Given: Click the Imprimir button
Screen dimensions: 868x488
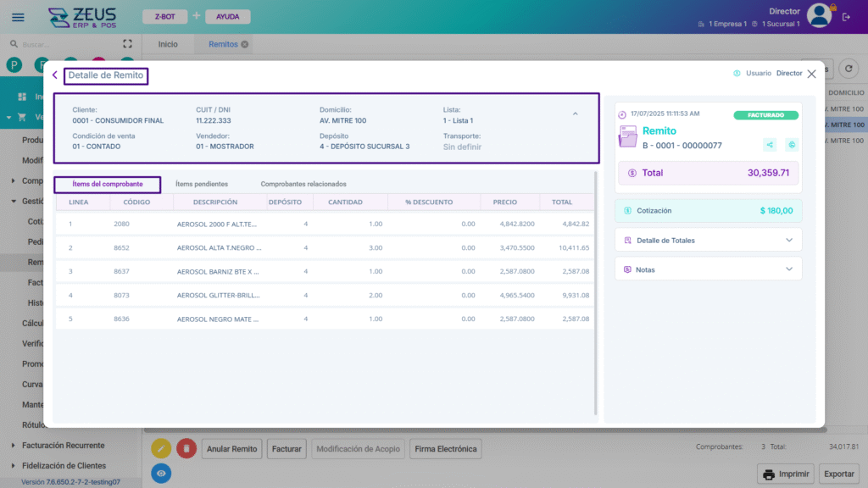Looking at the screenshot, I should point(786,474).
